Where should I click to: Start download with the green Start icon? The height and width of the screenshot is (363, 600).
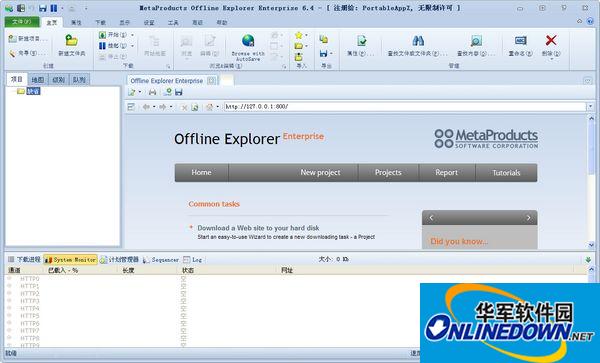point(102,35)
